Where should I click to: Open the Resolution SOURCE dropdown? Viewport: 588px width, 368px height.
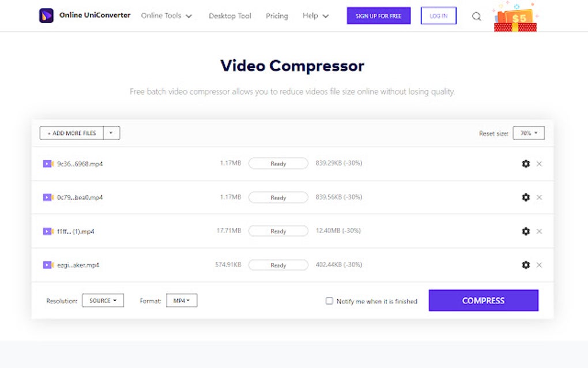tap(103, 301)
